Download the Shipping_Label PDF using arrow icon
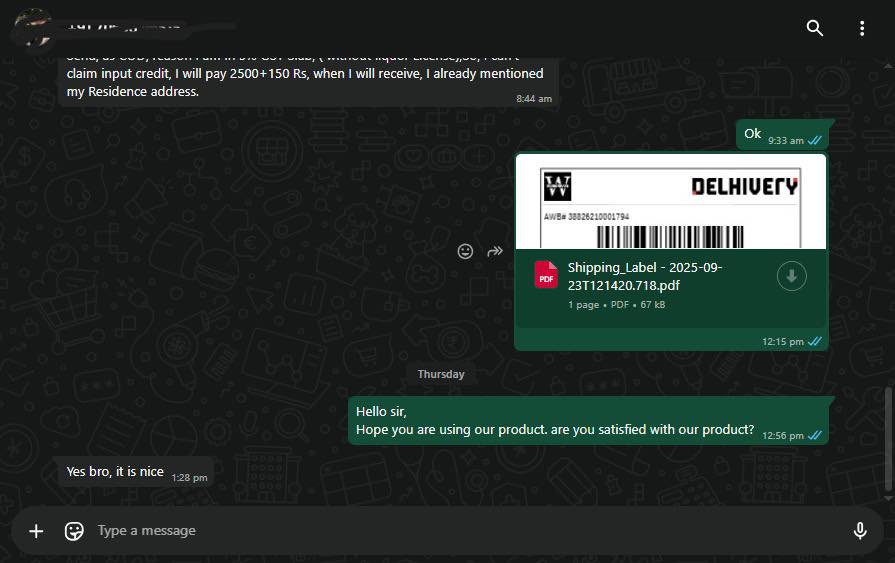Image resolution: width=895 pixels, height=563 pixels. 792,277
